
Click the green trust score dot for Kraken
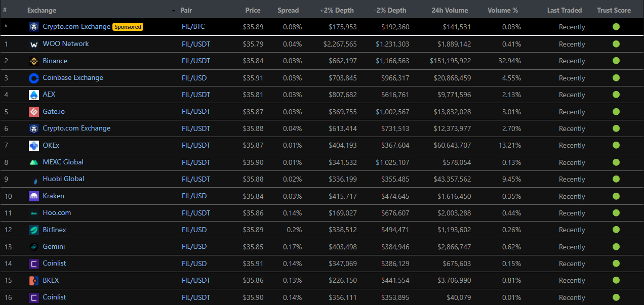[616, 196]
